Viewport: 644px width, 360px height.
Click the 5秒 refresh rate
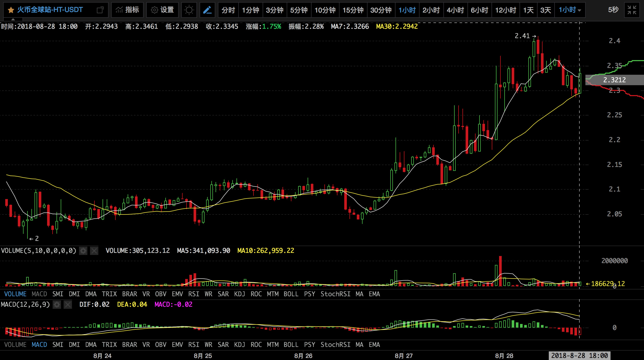[613, 10]
